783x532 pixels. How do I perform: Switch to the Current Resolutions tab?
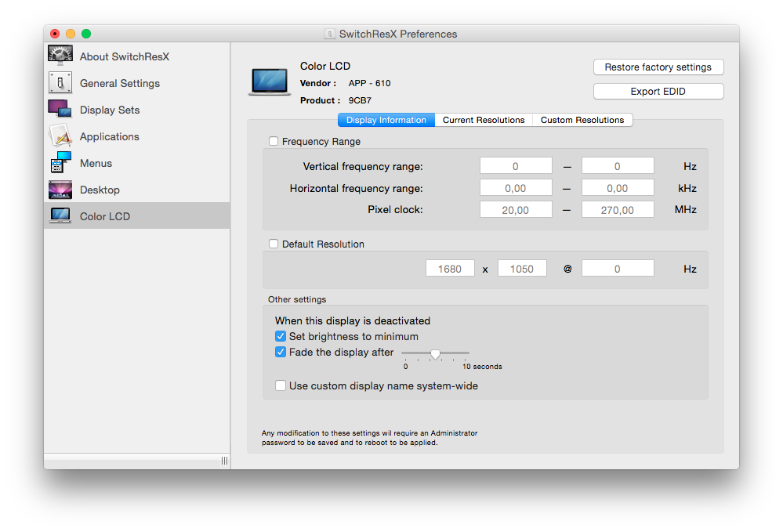point(484,120)
